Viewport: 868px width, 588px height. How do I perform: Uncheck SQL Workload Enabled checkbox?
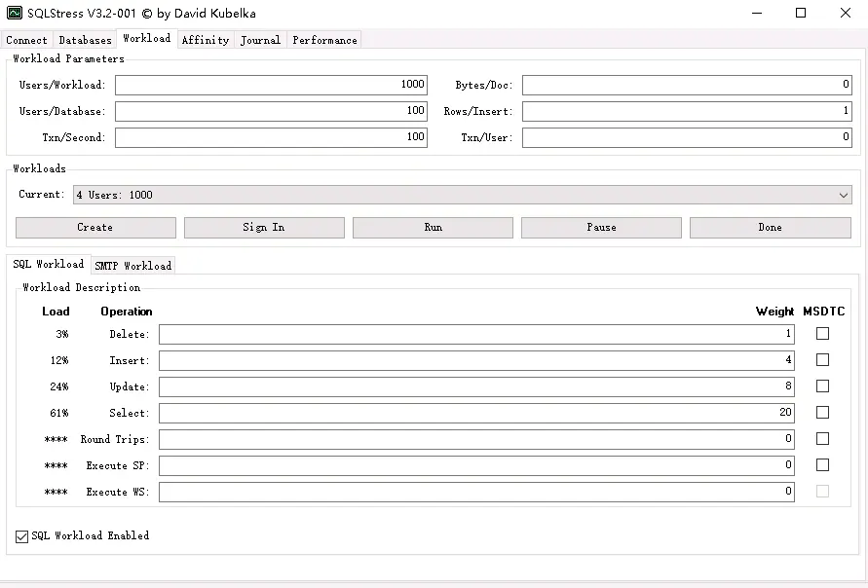21,536
